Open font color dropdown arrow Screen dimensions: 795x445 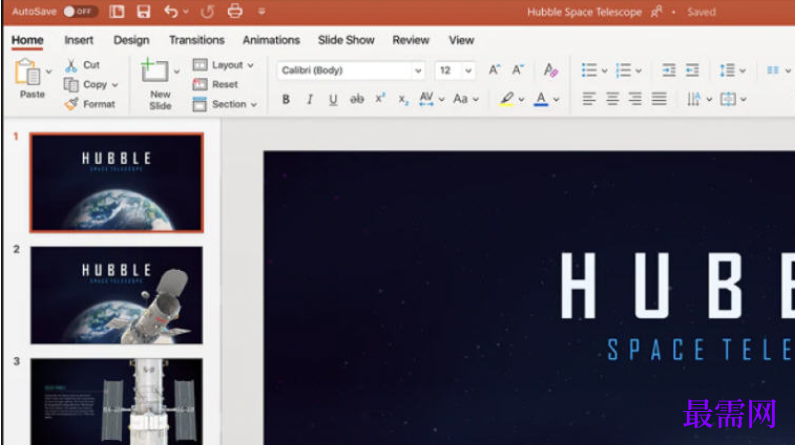[556, 100]
